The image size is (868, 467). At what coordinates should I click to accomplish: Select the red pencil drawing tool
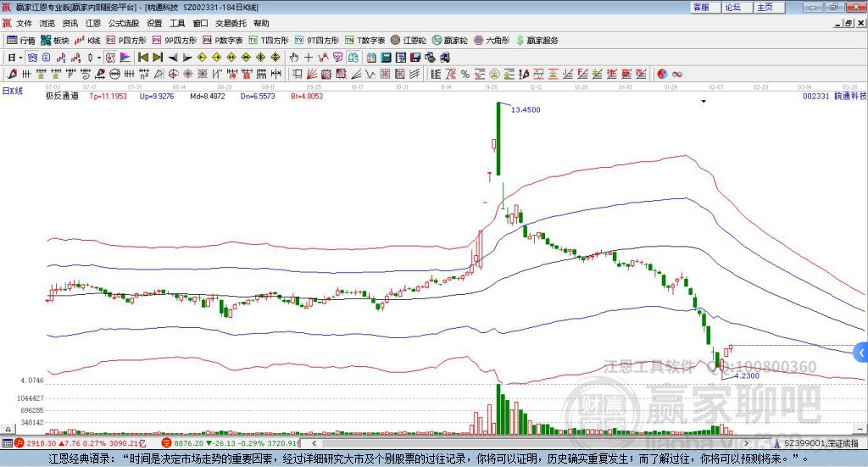pos(12,74)
